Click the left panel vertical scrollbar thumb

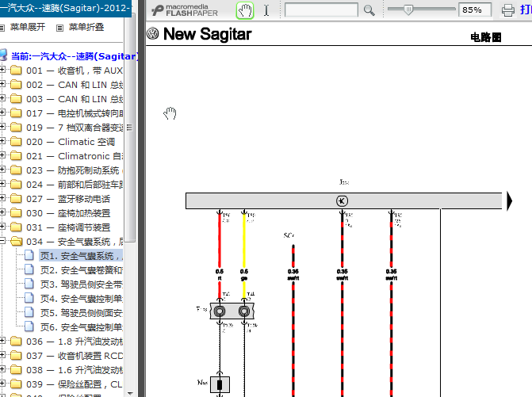[x=129, y=128]
